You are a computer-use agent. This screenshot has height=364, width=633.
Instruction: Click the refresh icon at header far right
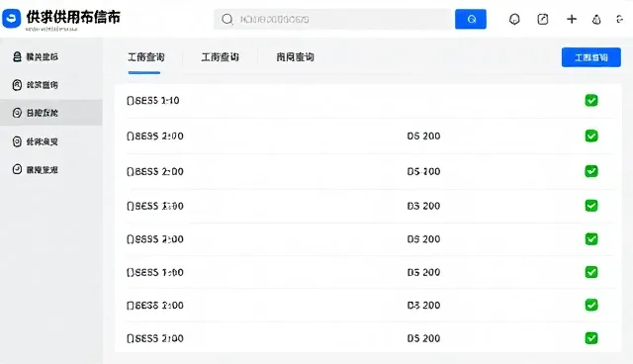click(620, 19)
